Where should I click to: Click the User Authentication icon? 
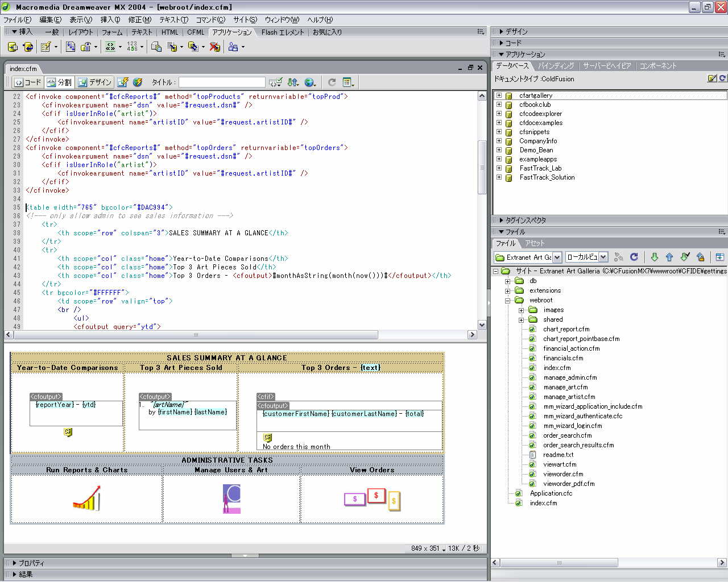coord(233,47)
